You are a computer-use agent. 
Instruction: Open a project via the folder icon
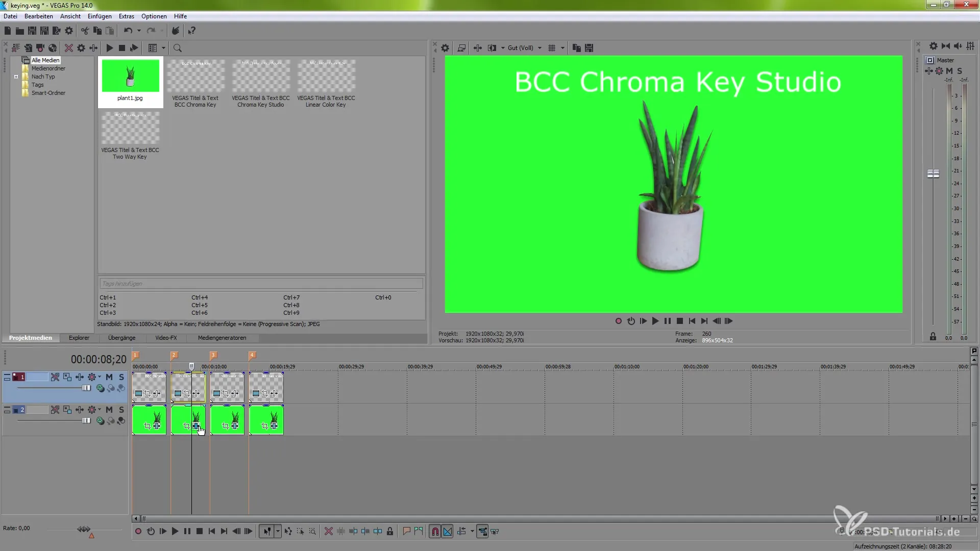pyautogui.click(x=20, y=31)
